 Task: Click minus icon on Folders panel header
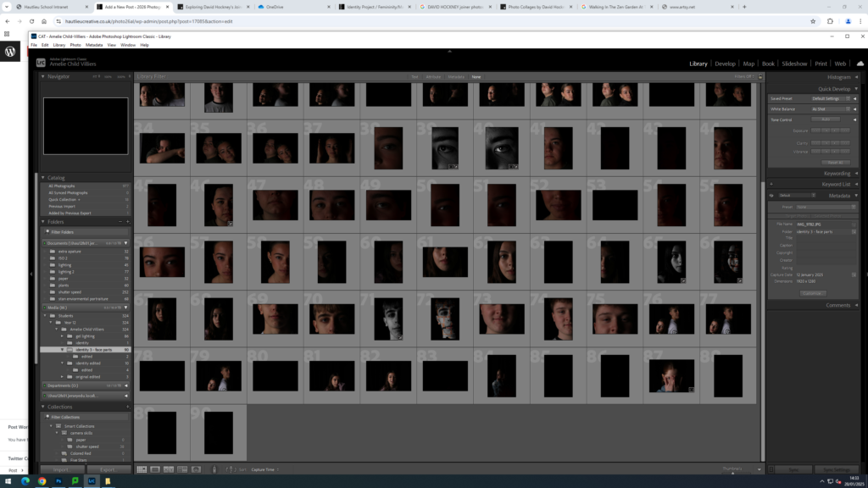[x=120, y=222]
